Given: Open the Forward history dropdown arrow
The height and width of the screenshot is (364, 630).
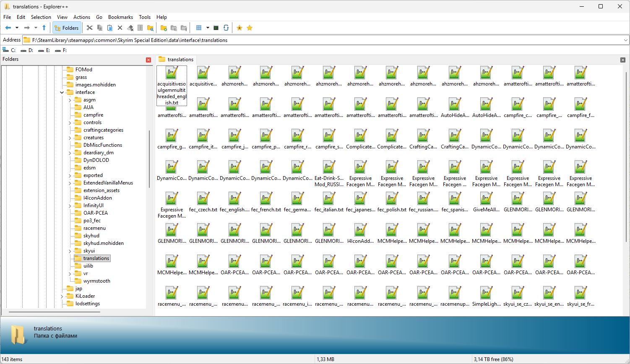Looking at the screenshot, I should [36, 28].
